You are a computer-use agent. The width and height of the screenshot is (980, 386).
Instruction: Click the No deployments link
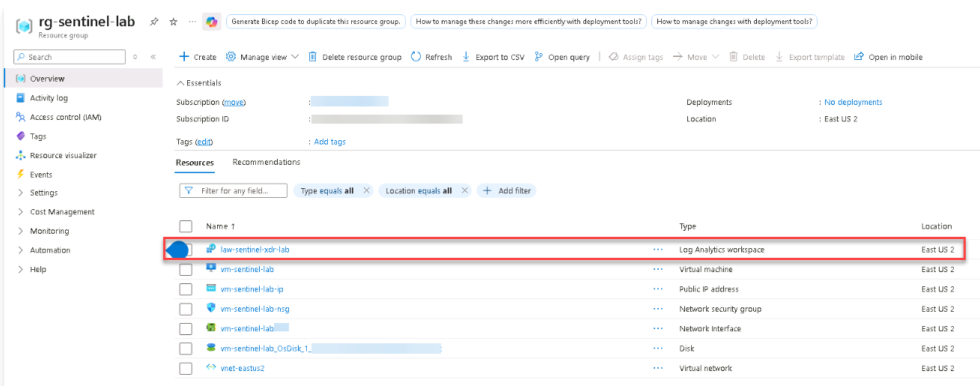[x=853, y=103]
